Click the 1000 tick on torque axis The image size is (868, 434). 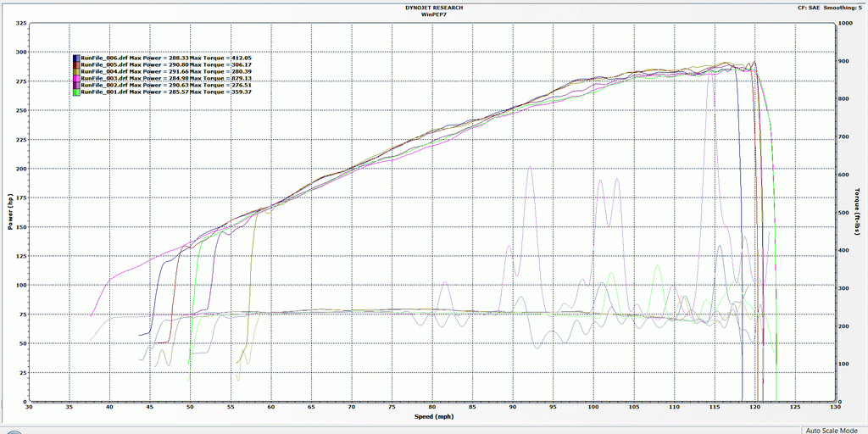845,23
